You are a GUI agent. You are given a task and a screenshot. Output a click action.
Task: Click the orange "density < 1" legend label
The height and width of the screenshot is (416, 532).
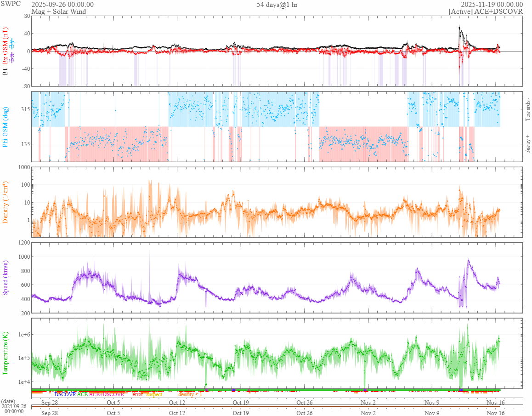190,394
